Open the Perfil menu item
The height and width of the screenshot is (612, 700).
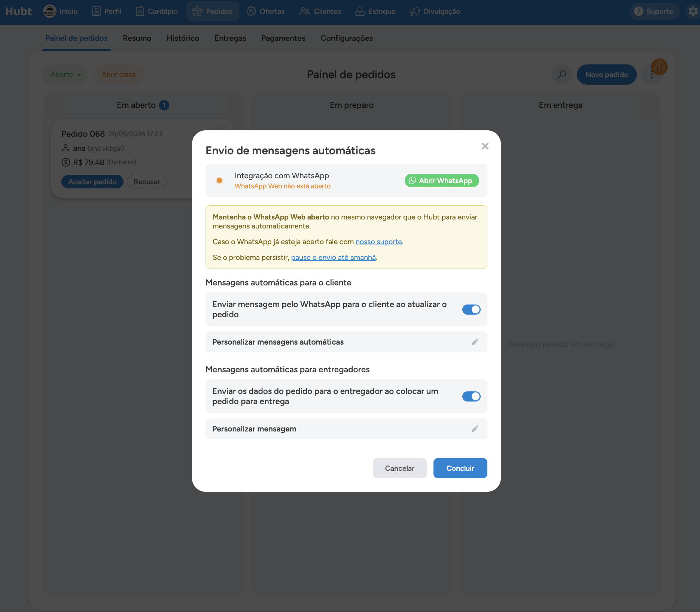[107, 11]
